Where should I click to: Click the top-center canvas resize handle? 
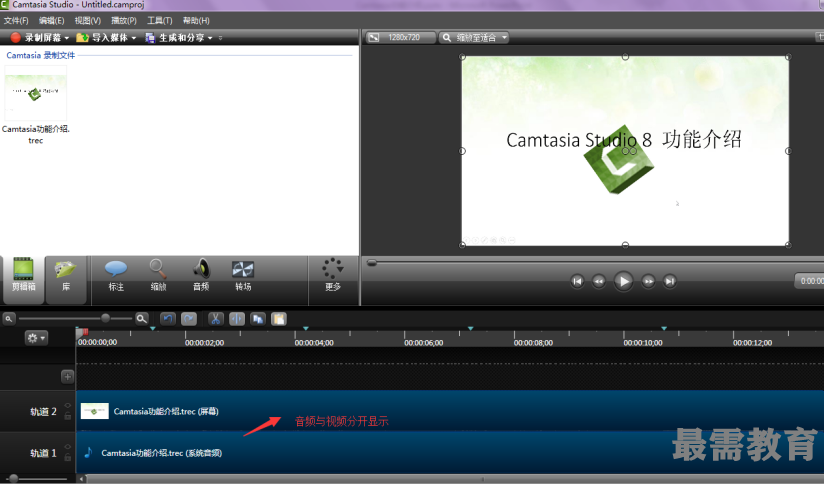(x=625, y=57)
